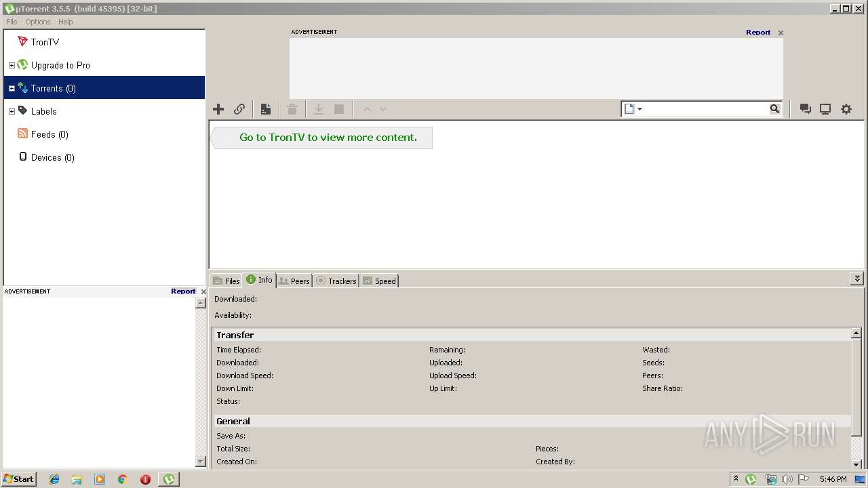The image size is (868, 488).
Task: Open Opera browser from taskbar
Action: point(145,479)
